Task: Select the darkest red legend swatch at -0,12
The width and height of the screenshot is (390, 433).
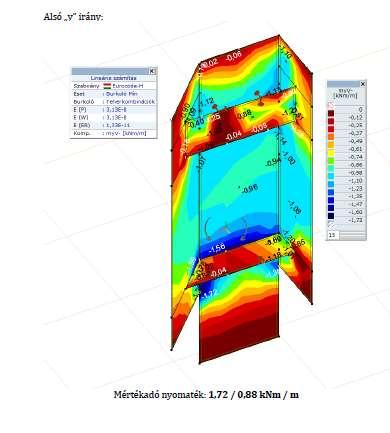Action: click(331, 114)
